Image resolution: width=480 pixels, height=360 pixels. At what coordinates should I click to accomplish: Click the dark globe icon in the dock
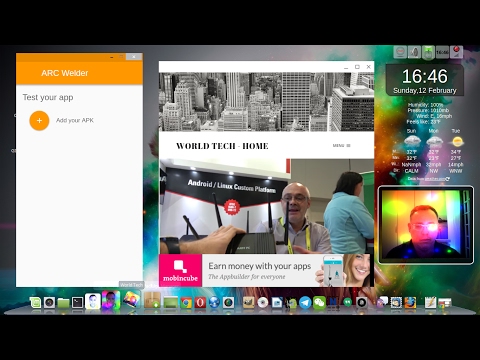[x=228, y=303]
